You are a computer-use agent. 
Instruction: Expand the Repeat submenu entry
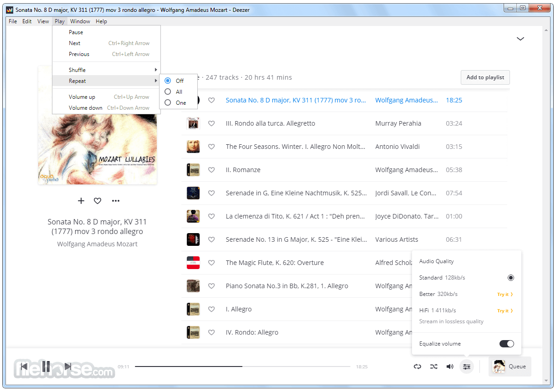coord(106,81)
